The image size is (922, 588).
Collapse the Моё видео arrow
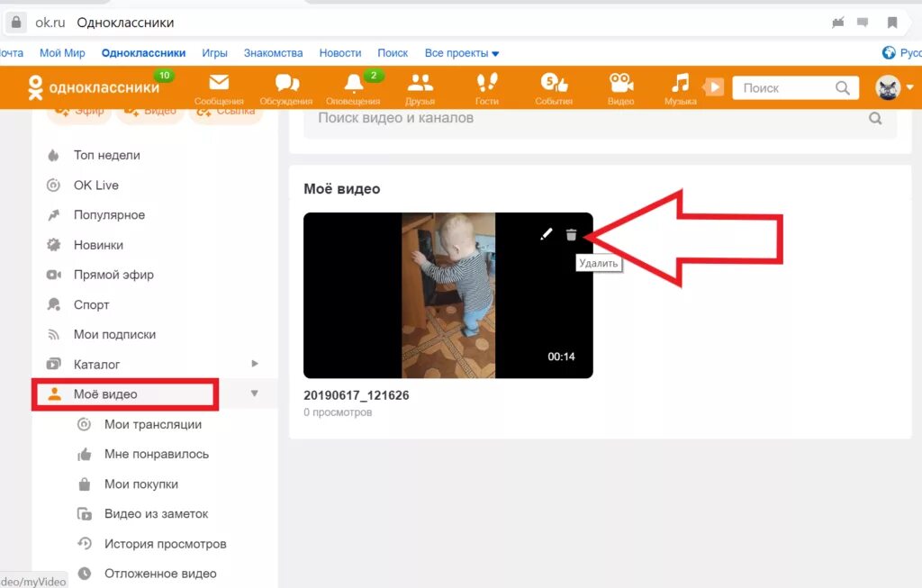point(254,394)
